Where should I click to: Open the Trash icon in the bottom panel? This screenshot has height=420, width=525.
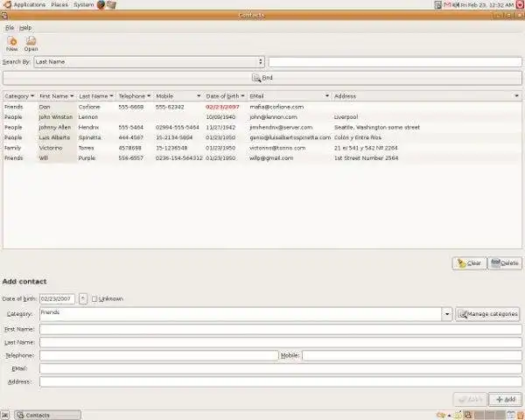(x=521, y=415)
